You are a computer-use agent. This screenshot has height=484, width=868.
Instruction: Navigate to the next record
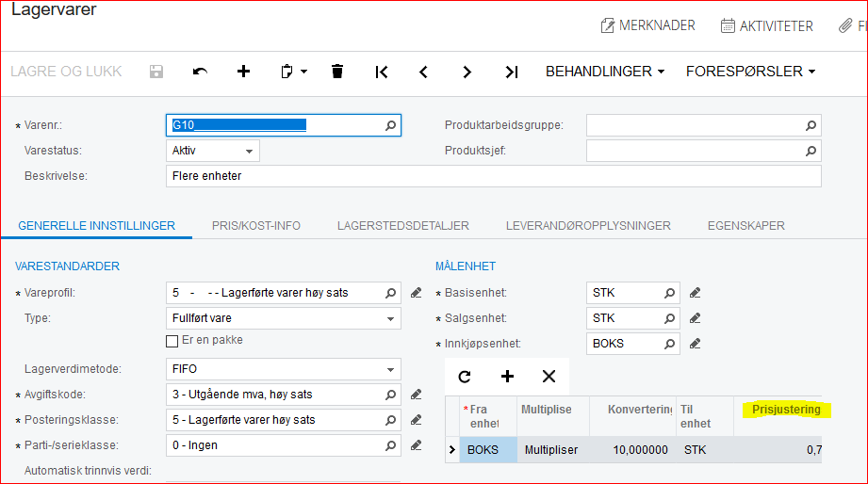[x=467, y=72]
